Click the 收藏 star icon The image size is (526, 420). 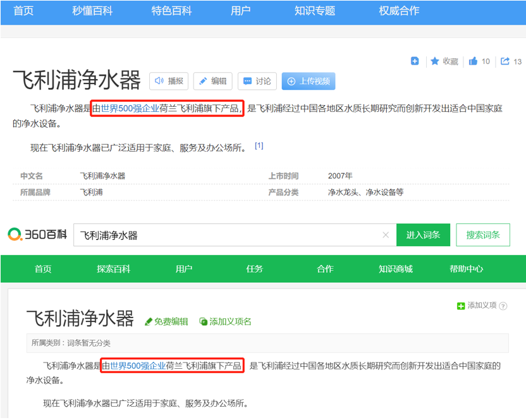click(435, 61)
